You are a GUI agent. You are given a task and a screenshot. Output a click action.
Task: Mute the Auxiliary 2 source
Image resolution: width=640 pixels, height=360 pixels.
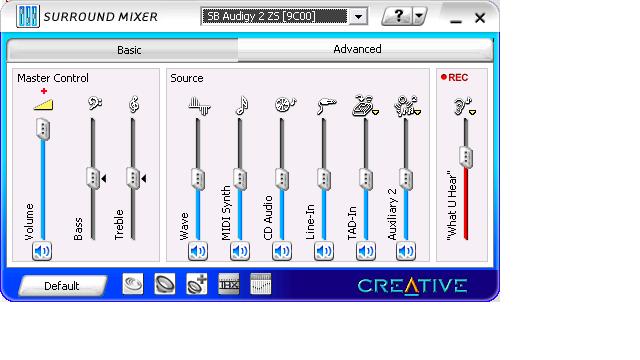[406, 251]
